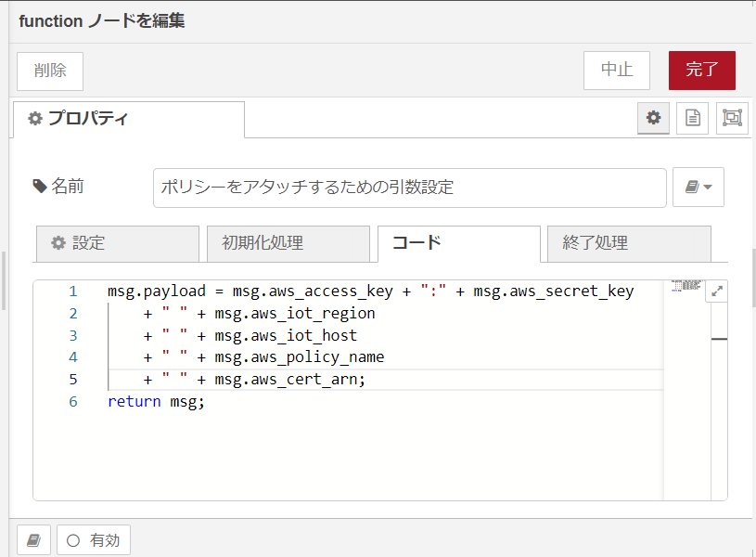
Task: Open the node appearance icon
Action: [x=732, y=118]
